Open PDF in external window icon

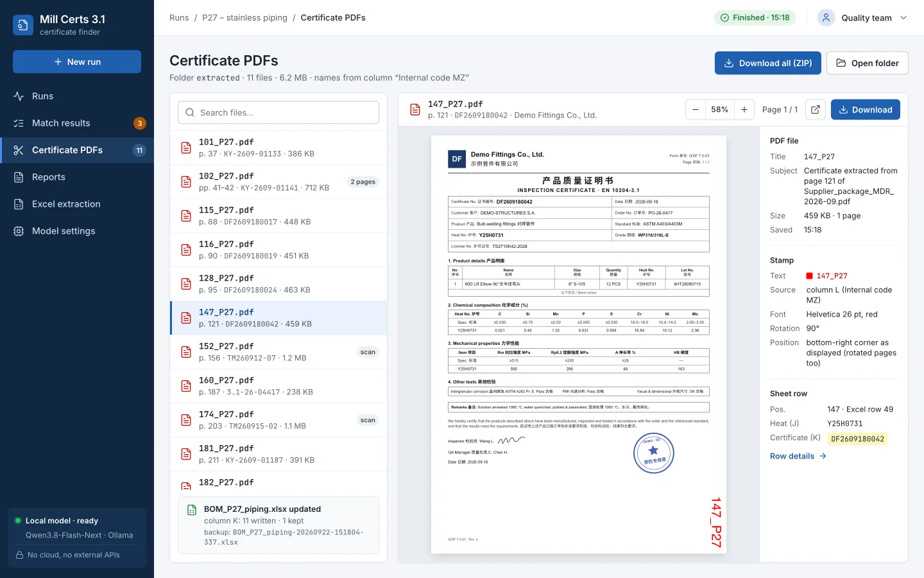pos(816,110)
